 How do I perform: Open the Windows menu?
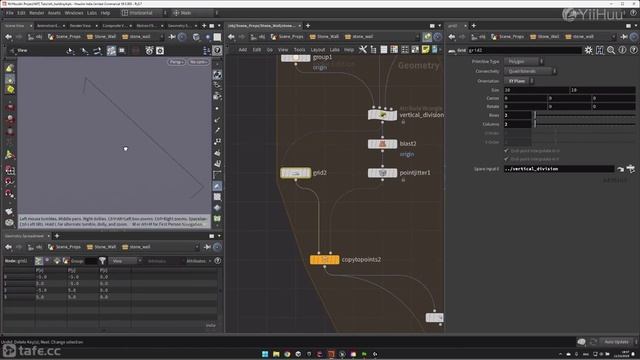click(74, 13)
